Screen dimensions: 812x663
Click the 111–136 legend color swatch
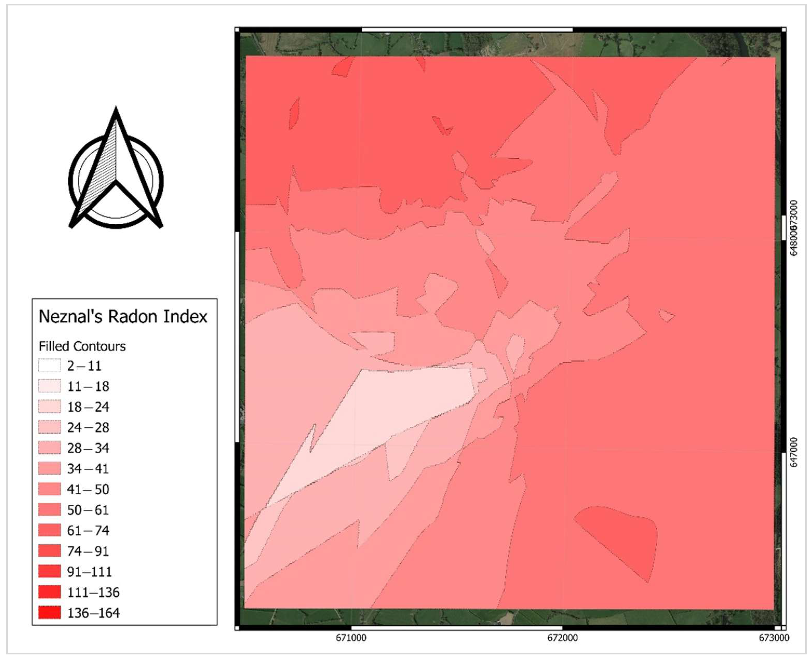49,592
